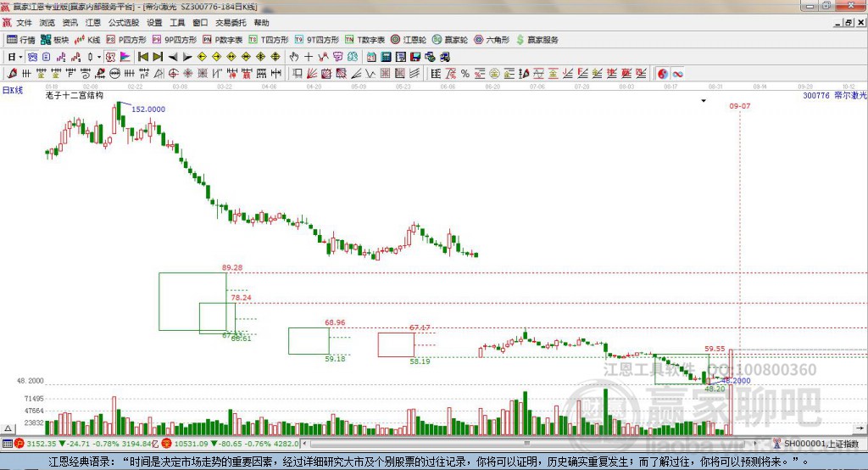Open the 公式选股 menu
The height and width of the screenshot is (470, 868).
pyautogui.click(x=124, y=23)
